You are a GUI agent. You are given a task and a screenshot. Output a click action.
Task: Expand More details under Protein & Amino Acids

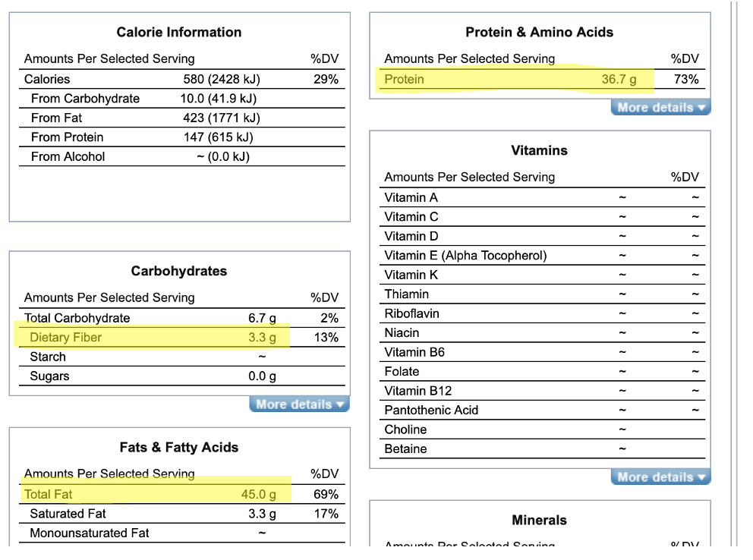[x=660, y=108]
